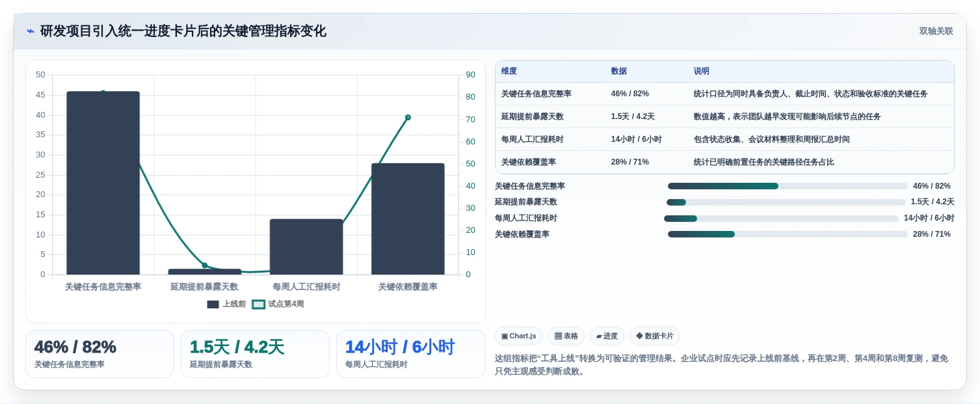Select table cell 14小时 / 6小时

coord(637,139)
